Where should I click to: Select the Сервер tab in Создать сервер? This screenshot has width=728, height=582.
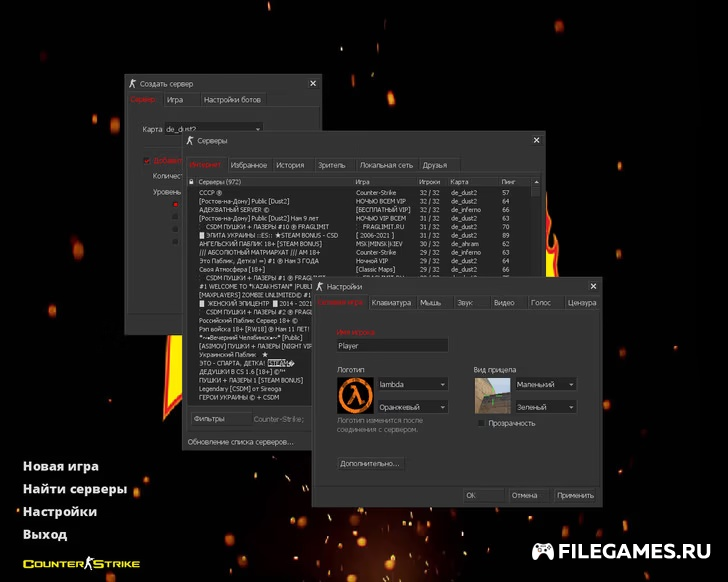tap(143, 100)
